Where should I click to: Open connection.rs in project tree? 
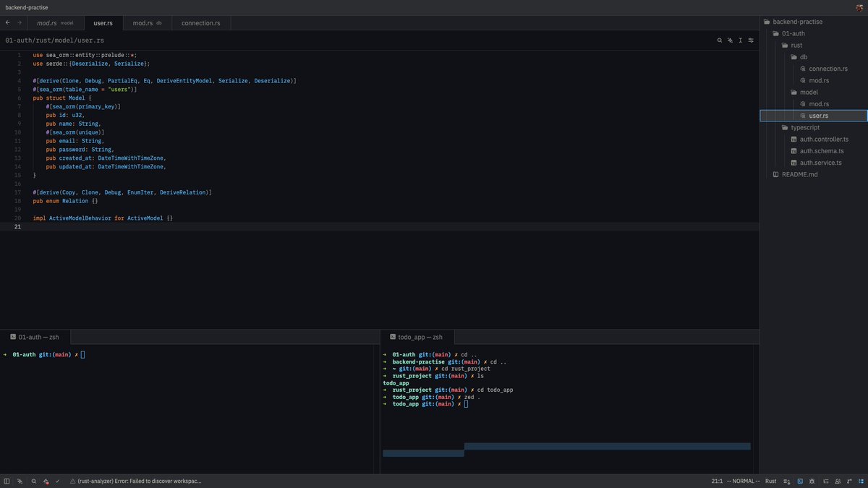click(x=814, y=69)
